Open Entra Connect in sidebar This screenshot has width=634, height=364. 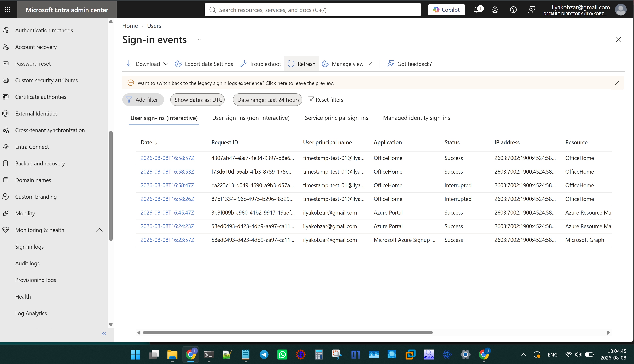(32, 147)
